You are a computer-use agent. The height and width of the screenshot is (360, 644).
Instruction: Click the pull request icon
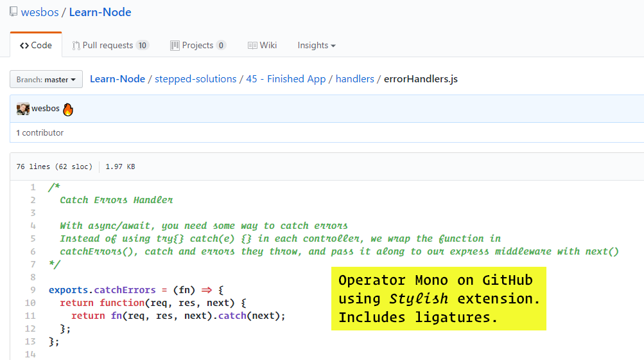tap(76, 46)
